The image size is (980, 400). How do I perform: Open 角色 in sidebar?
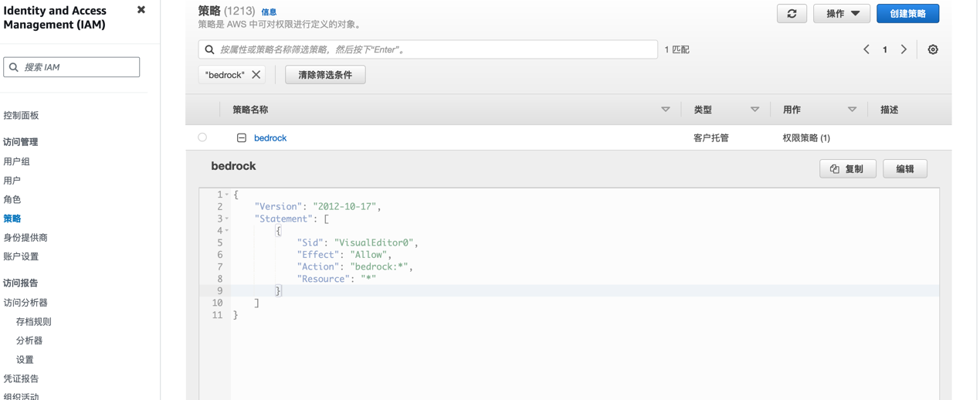pyautogui.click(x=12, y=199)
